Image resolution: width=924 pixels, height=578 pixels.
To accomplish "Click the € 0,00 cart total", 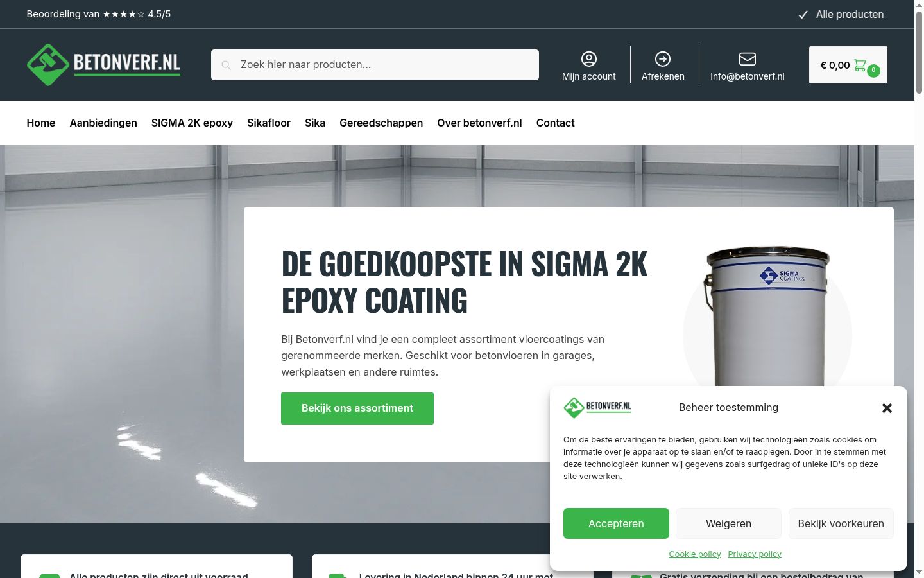I will coord(835,65).
